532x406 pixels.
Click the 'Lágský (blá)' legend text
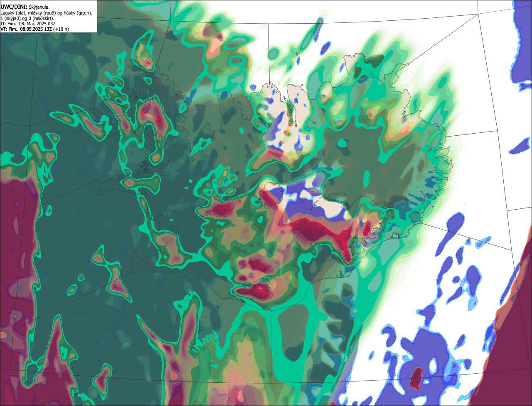[x=13, y=13]
